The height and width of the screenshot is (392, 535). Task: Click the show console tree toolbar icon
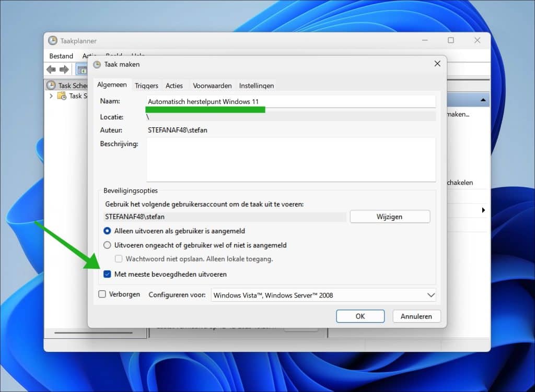point(82,69)
